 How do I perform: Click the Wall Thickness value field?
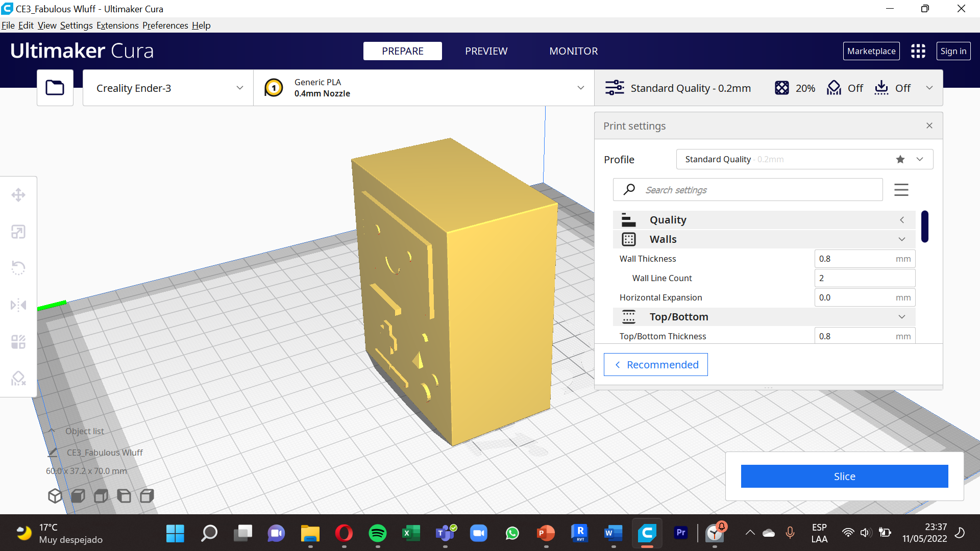tap(865, 259)
